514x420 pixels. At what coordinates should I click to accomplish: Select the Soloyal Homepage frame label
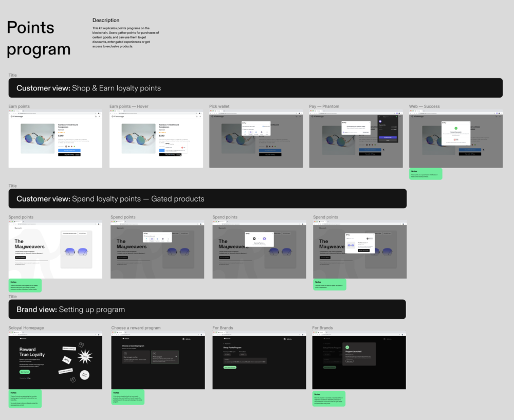tap(26, 327)
